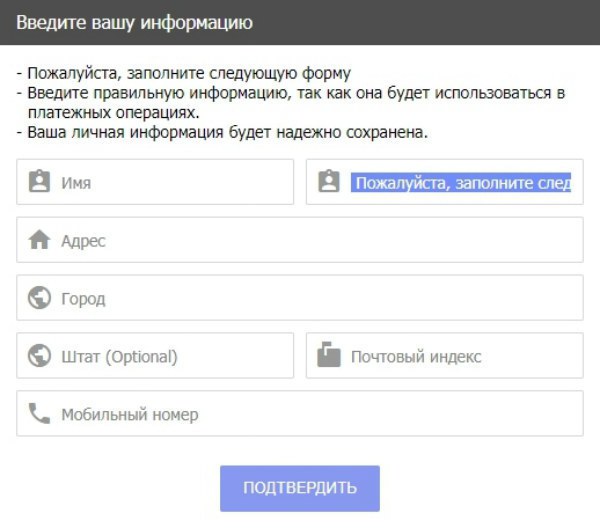Click the highlighted text in the surname field

461,183
